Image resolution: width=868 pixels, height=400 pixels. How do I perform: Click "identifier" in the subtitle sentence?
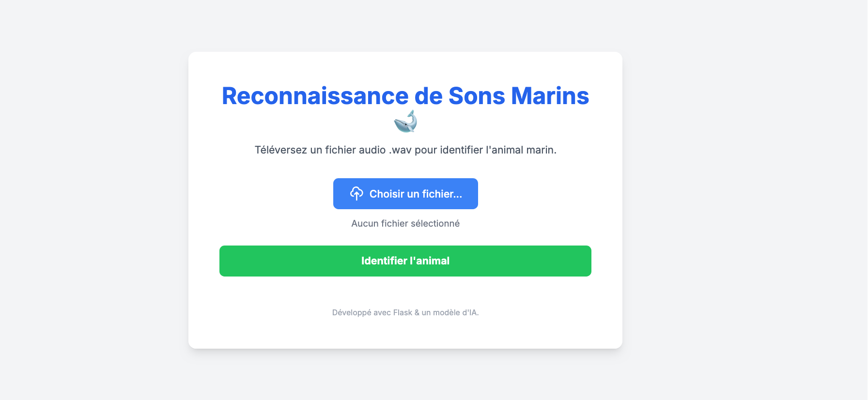pos(461,150)
